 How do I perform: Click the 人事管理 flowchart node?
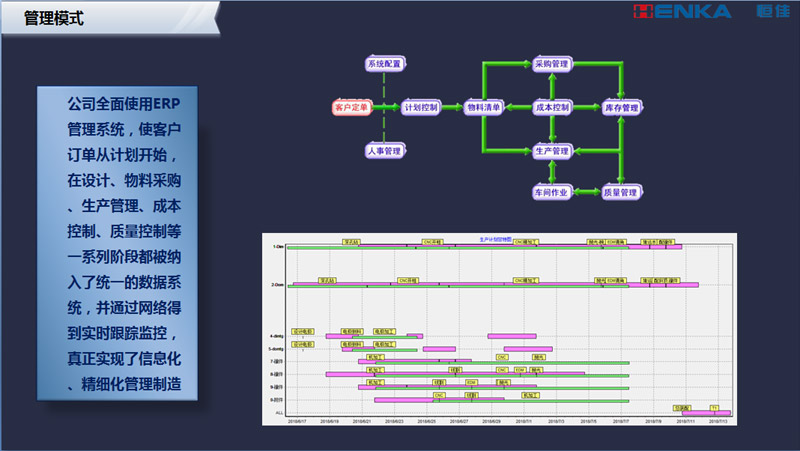click(384, 151)
